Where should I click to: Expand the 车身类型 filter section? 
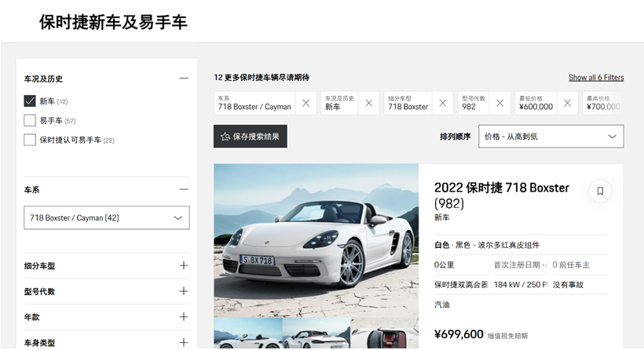pos(184,342)
